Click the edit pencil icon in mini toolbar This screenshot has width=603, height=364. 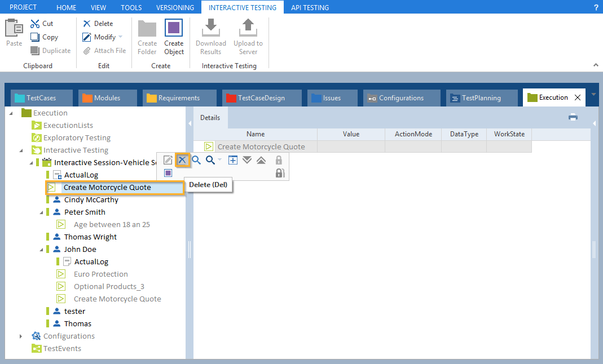click(x=168, y=160)
